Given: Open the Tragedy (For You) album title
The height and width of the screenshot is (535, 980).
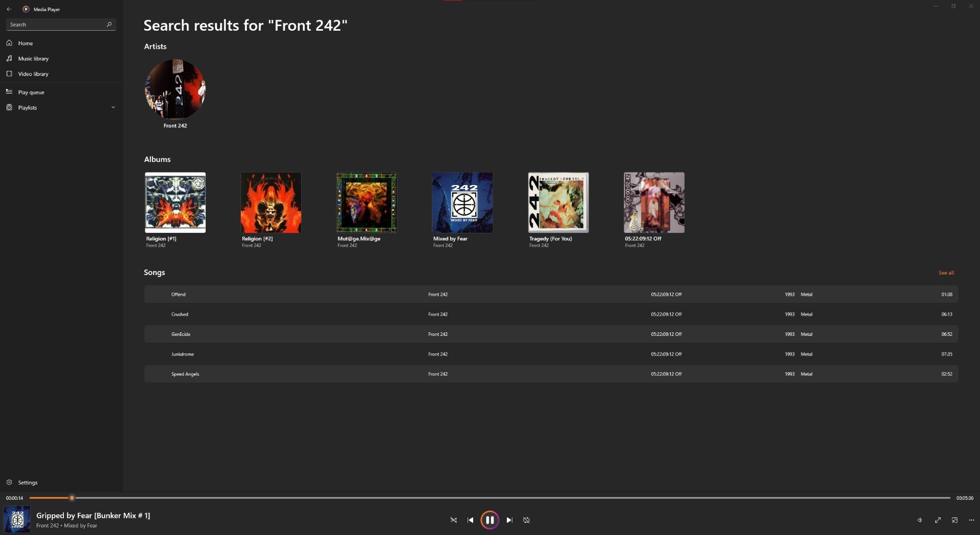Looking at the screenshot, I should 551,239.
